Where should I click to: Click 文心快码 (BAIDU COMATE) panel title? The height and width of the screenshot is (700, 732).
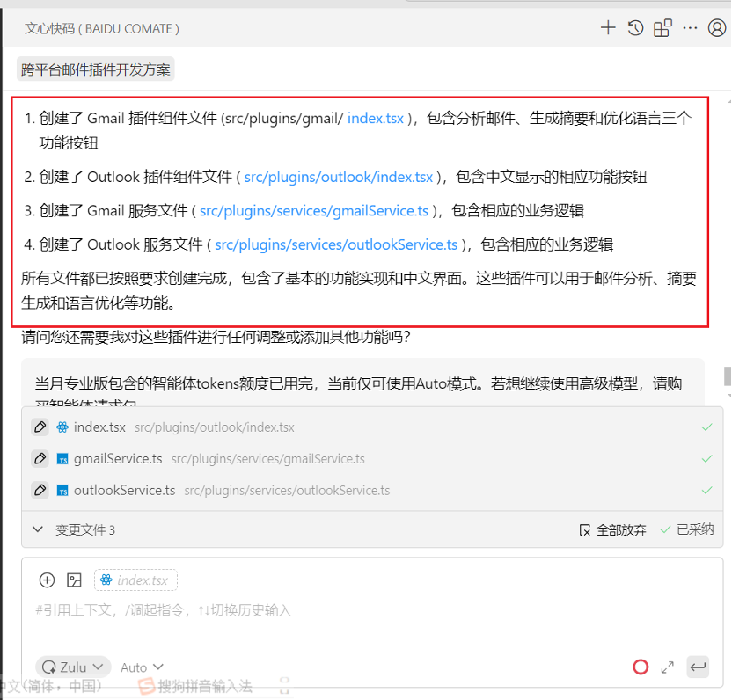[102, 28]
